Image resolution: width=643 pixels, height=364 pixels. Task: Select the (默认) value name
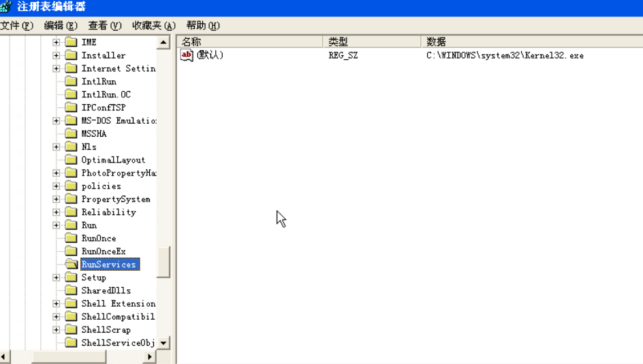210,55
